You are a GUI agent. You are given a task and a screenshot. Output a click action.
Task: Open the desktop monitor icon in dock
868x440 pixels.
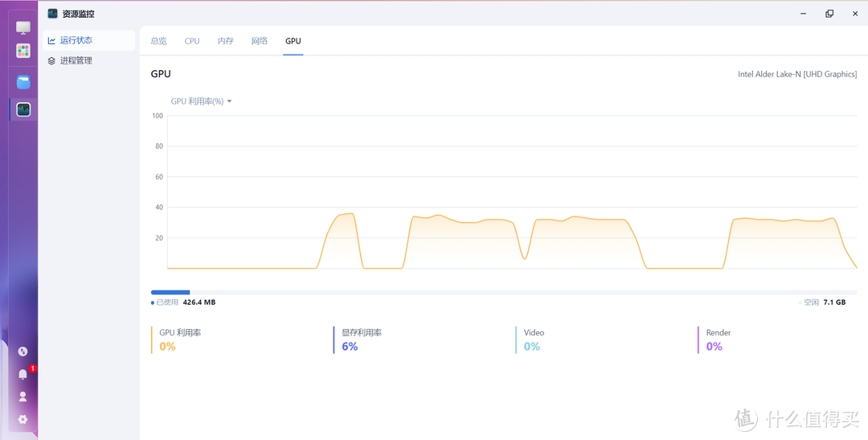(x=23, y=27)
